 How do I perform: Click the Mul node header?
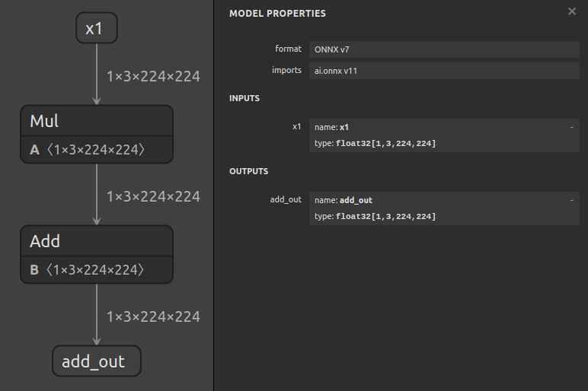(x=96, y=121)
